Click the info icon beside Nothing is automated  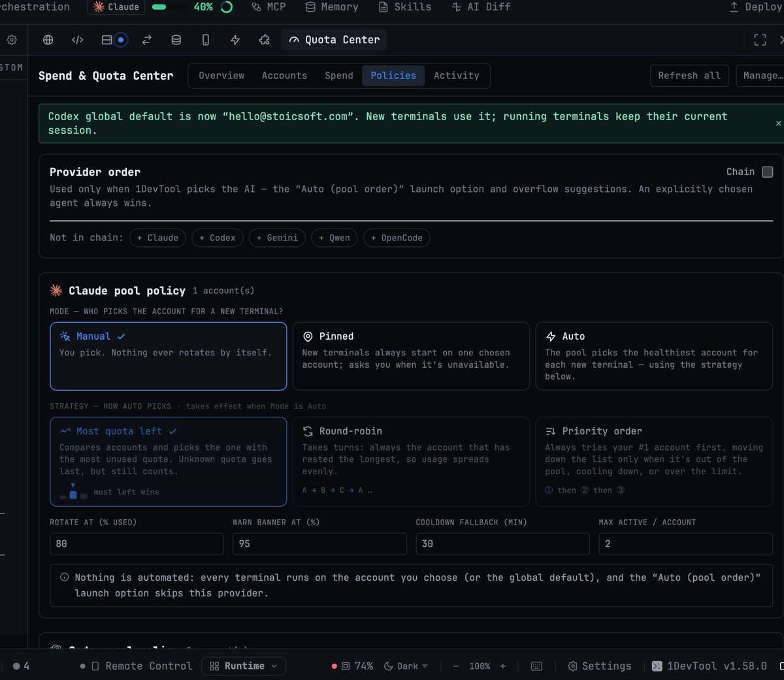tap(65, 577)
